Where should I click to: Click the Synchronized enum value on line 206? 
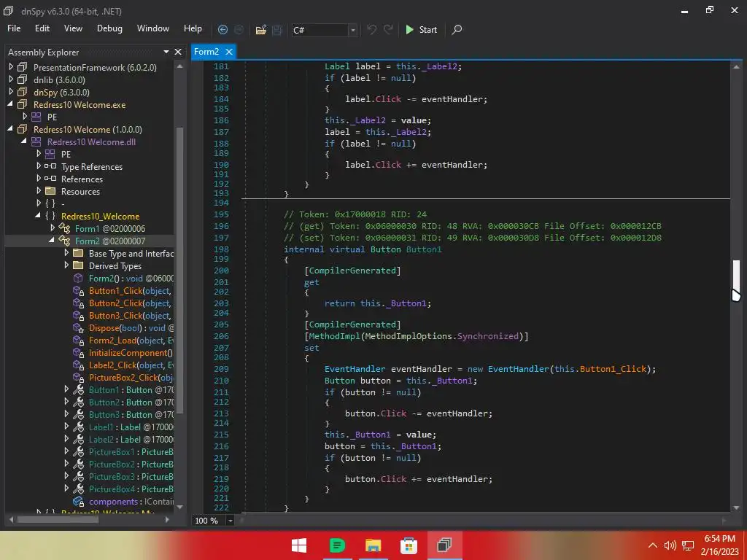pyautogui.click(x=487, y=335)
